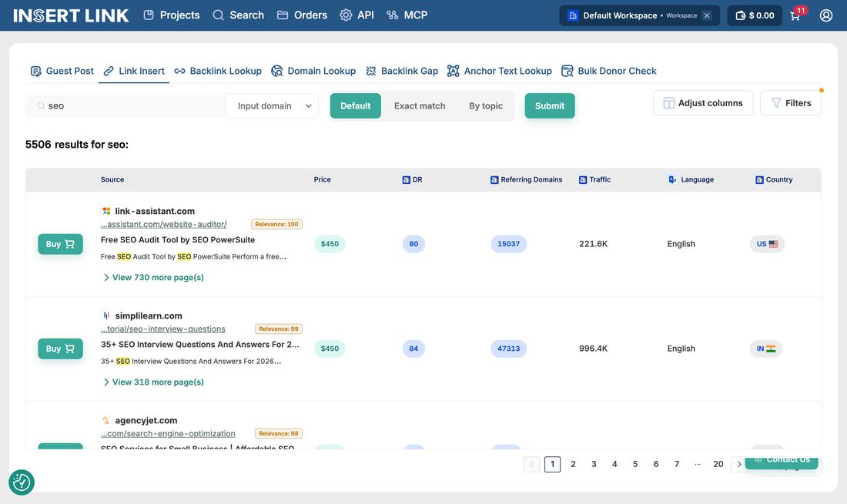This screenshot has width=847, height=504.
Task: Open the Orders menu in navbar
Action: (302, 15)
